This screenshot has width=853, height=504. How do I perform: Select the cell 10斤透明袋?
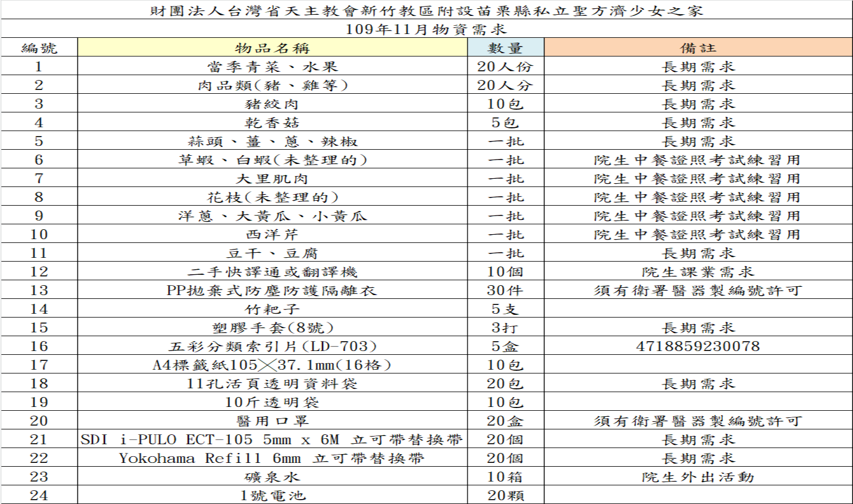272,402
